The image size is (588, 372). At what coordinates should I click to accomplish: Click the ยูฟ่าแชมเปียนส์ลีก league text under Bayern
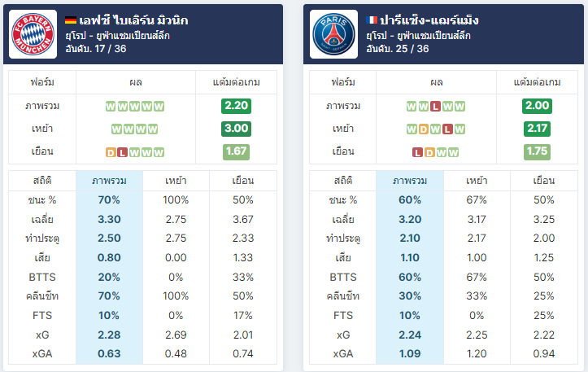pyautogui.click(x=133, y=36)
